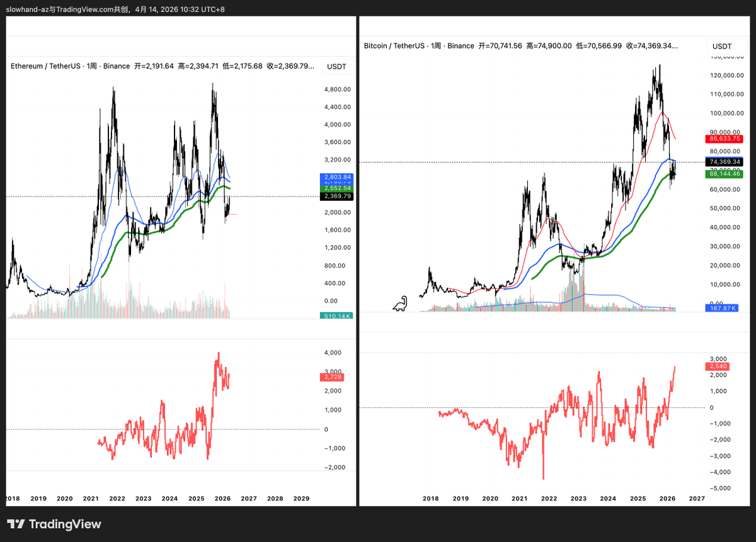This screenshot has height=542, width=756.
Task: Click year 2027 on the Bitcoin time axis
Action: click(697, 499)
